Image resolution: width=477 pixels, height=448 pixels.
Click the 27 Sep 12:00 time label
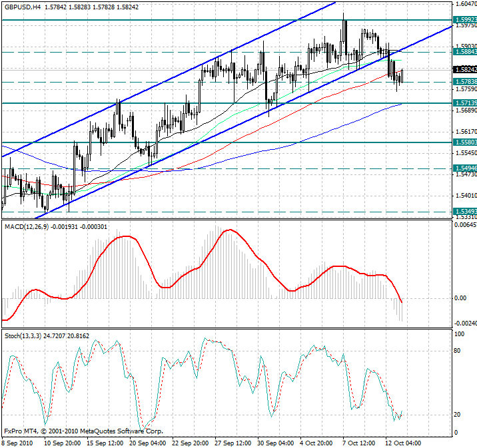(x=233, y=443)
